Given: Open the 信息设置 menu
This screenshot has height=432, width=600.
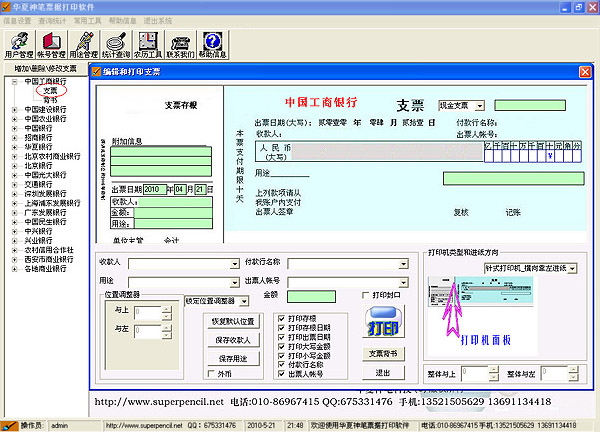Looking at the screenshot, I should tap(17, 21).
